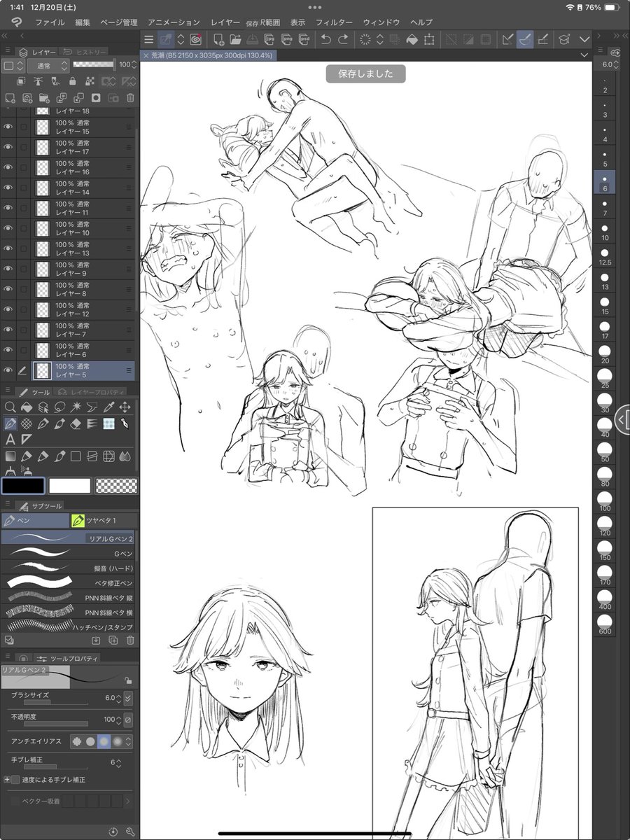Delete sub tool using trash icon
630x840 pixels.
pos(130,640)
